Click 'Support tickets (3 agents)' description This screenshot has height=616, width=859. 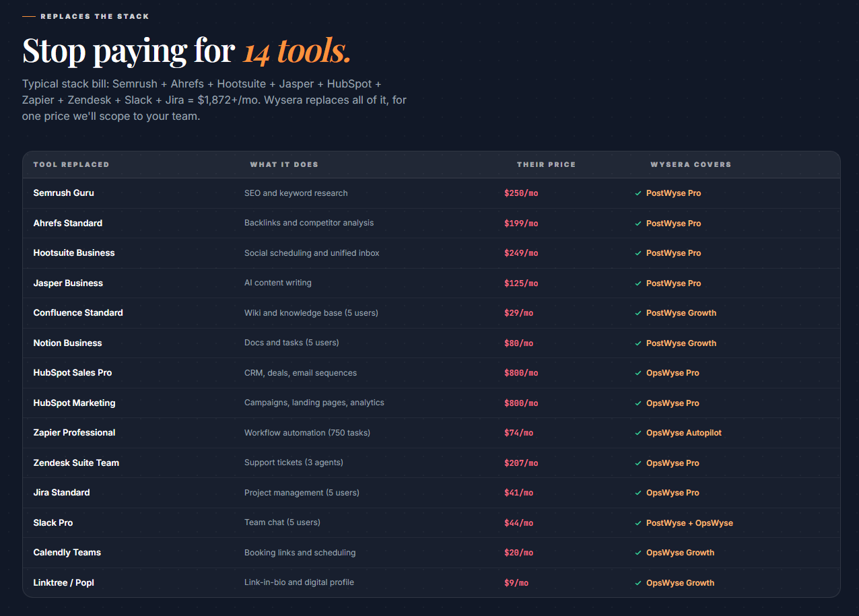pyautogui.click(x=294, y=463)
